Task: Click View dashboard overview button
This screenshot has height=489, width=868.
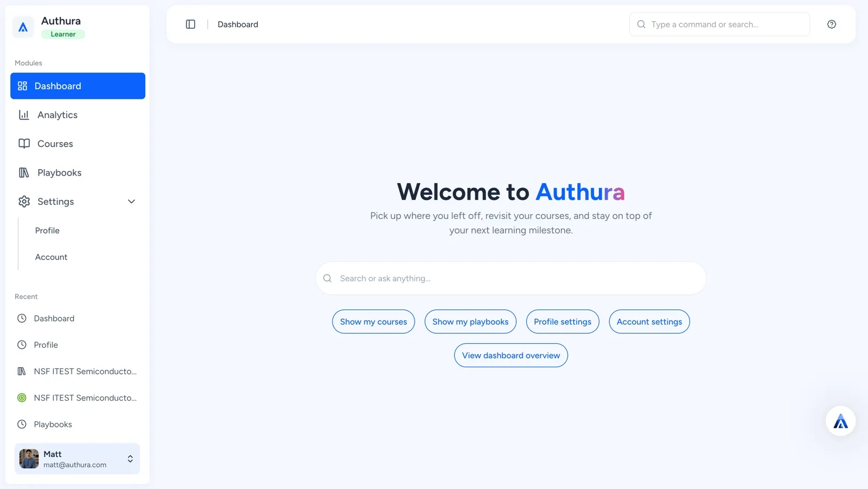Action: point(511,355)
